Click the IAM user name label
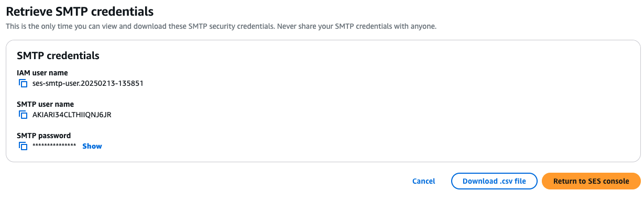 (42, 73)
